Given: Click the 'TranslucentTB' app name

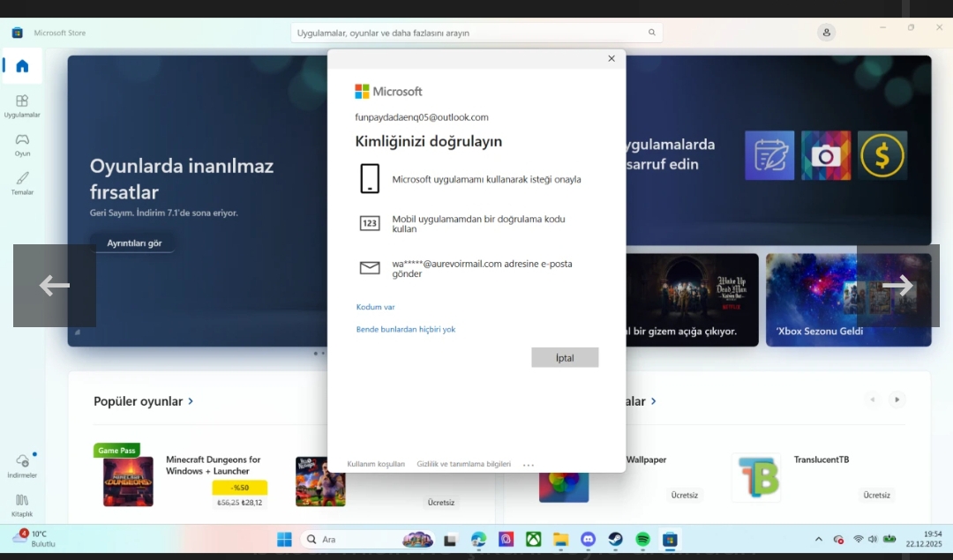Looking at the screenshot, I should (x=822, y=459).
